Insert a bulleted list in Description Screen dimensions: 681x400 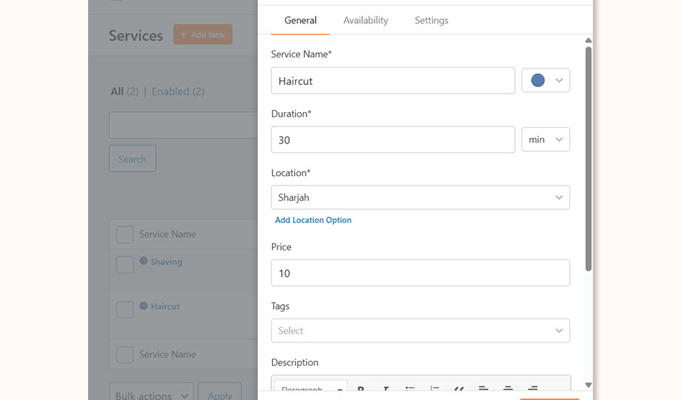point(410,388)
